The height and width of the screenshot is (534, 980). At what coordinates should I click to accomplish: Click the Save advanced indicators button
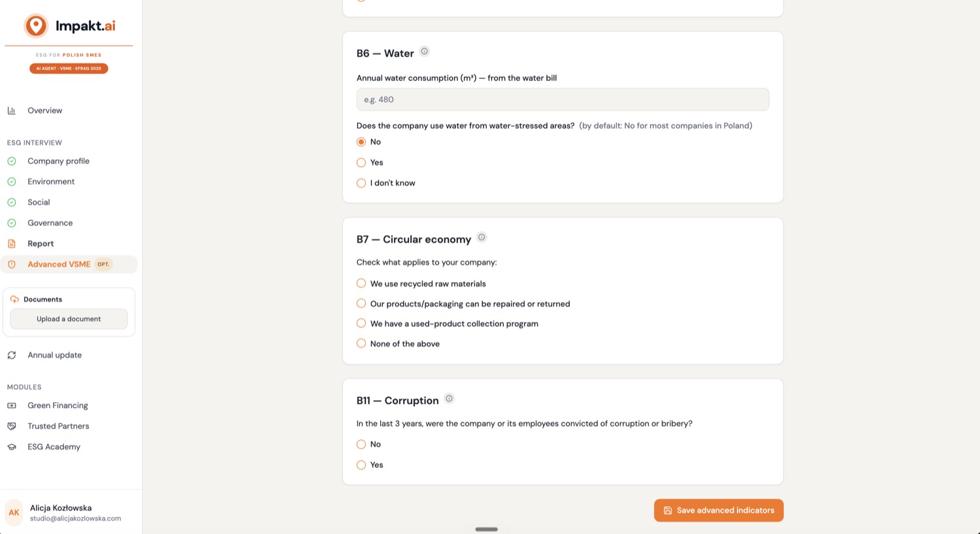(x=719, y=510)
